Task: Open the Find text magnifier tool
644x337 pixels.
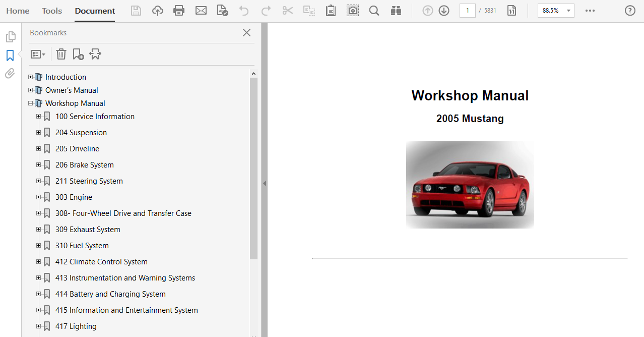Action: tap(374, 11)
